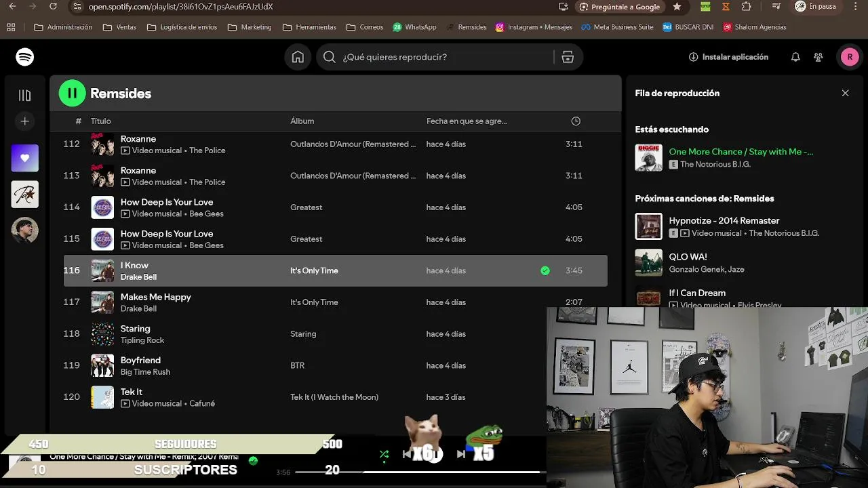
Task: Click Roxanne cover on row 113
Action: click(103, 176)
